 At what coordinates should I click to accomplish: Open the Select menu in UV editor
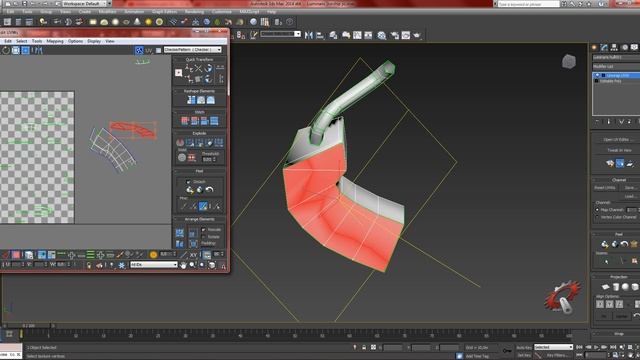22,41
